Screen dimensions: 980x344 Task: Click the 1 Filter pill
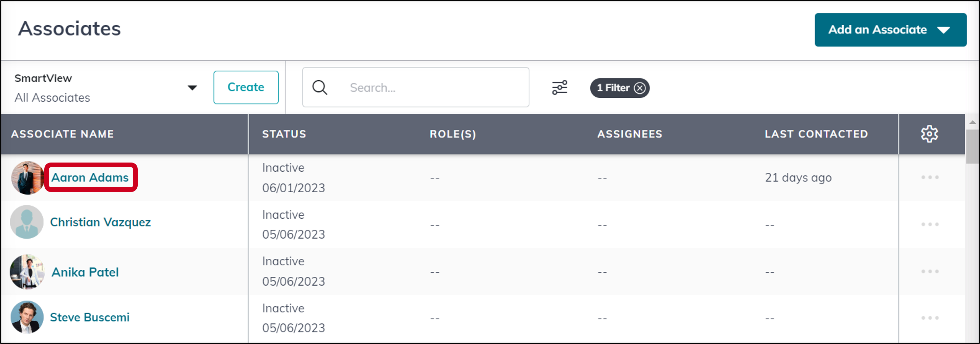pos(614,88)
